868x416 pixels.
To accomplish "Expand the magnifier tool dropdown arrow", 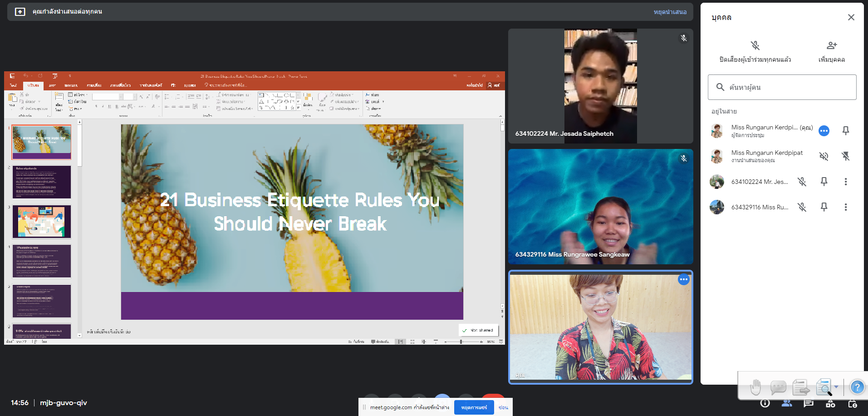I will (836, 387).
